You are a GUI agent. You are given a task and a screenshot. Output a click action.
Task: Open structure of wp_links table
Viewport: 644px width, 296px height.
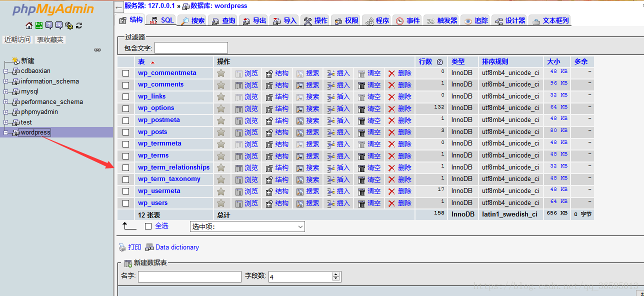277,97
